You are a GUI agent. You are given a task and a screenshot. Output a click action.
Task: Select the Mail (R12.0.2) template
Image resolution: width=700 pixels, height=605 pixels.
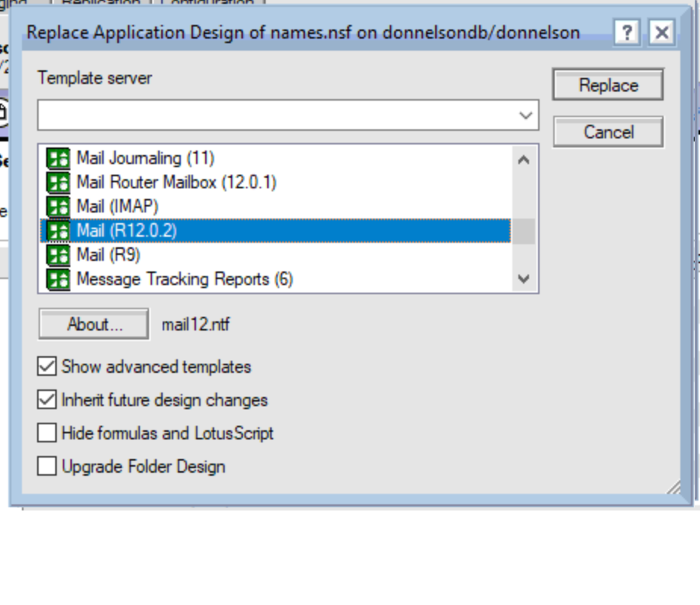[x=275, y=231]
